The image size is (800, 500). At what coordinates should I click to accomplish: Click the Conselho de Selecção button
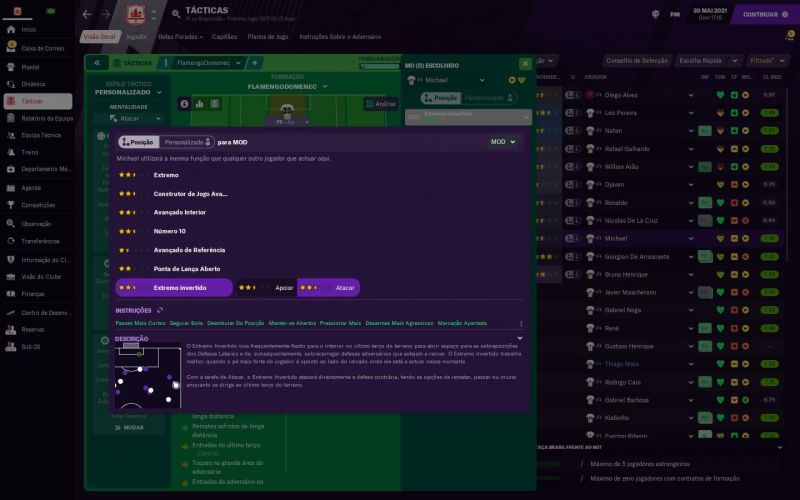pyautogui.click(x=637, y=61)
